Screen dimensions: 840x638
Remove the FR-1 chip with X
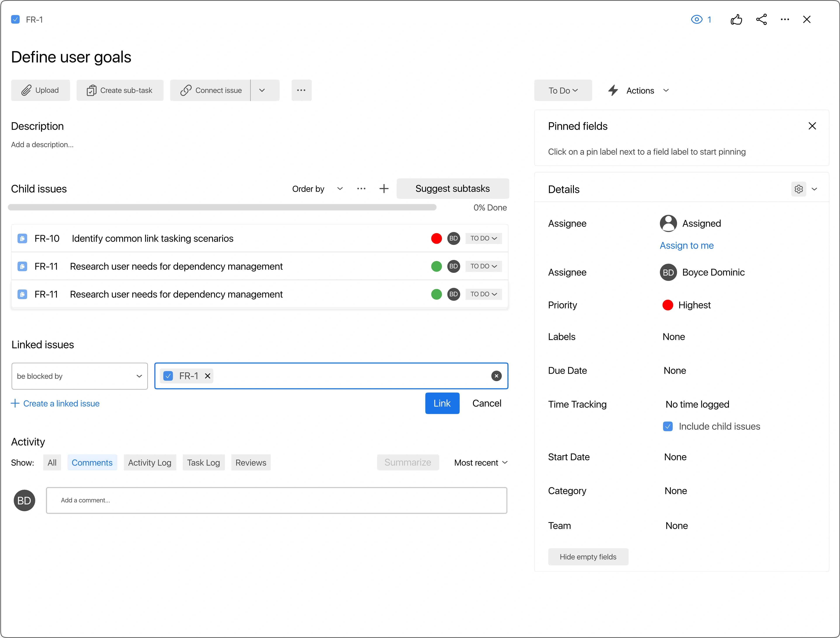(x=207, y=376)
